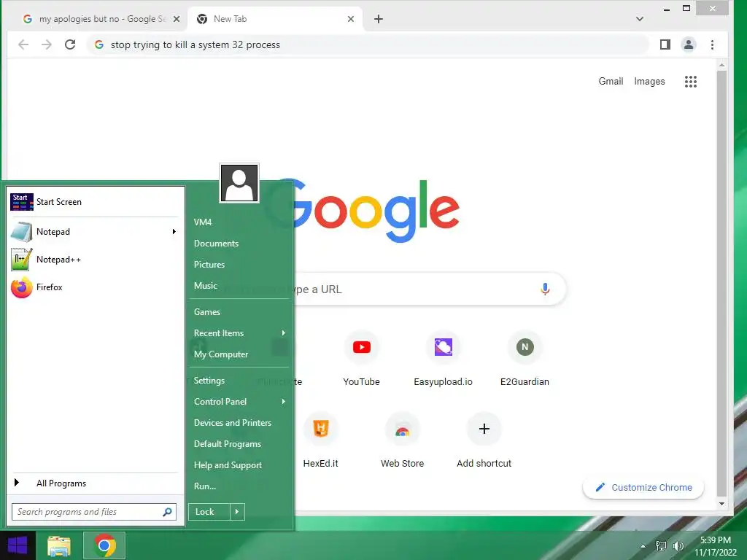This screenshot has height=560, width=747.
Task: Open Chrome tab search dropdown
Action: pyautogui.click(x=640, y=19)
